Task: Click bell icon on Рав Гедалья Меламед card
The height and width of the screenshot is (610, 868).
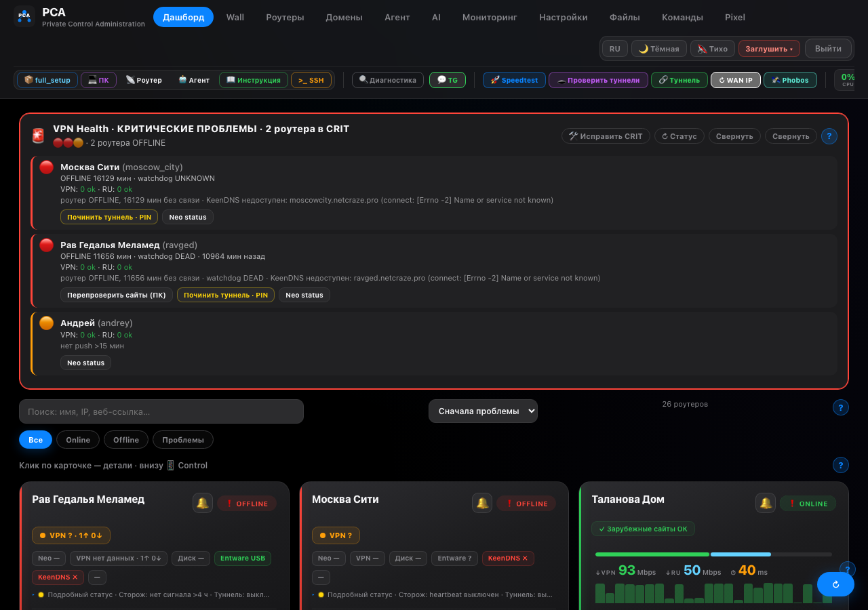Action: tap(203, 503)
